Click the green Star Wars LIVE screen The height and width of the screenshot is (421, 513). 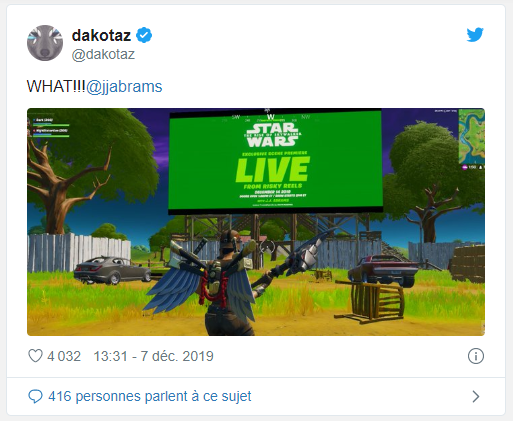(275, 162)
